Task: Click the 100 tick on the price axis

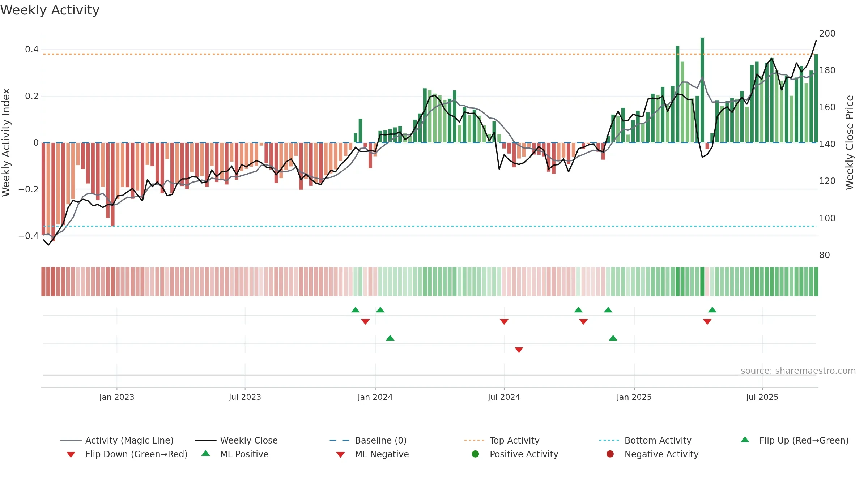Action: (x=827, y=218)
